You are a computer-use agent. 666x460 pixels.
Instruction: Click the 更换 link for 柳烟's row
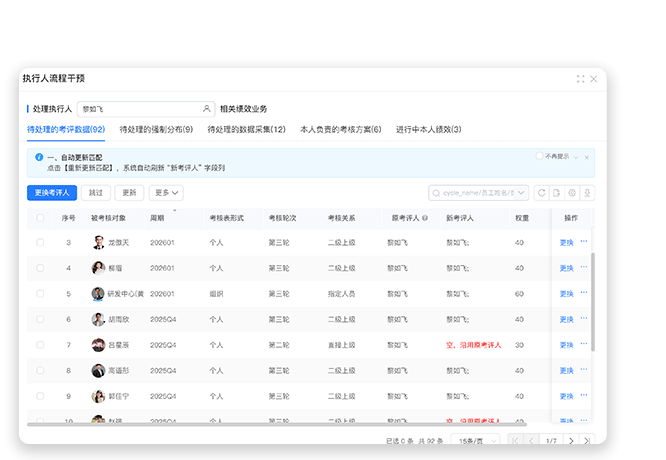[566, 268]
